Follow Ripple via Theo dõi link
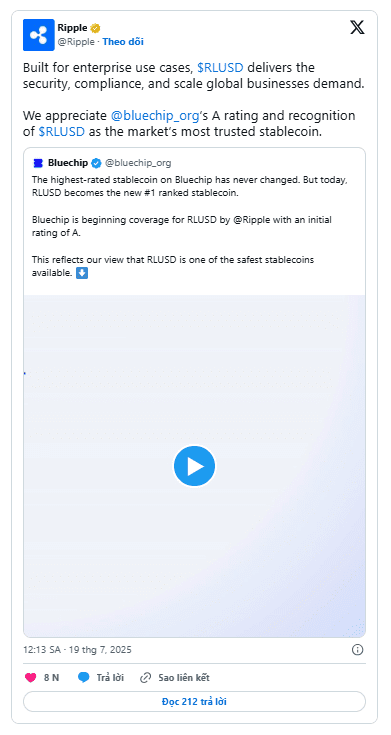391x735 pixels. pyautogui.click(x=123, y=42)
